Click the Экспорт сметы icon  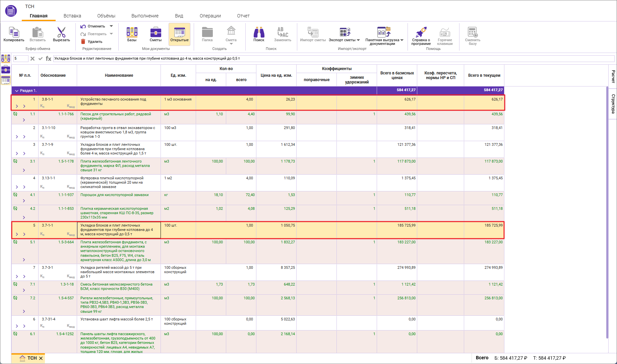tap(344, 33)
